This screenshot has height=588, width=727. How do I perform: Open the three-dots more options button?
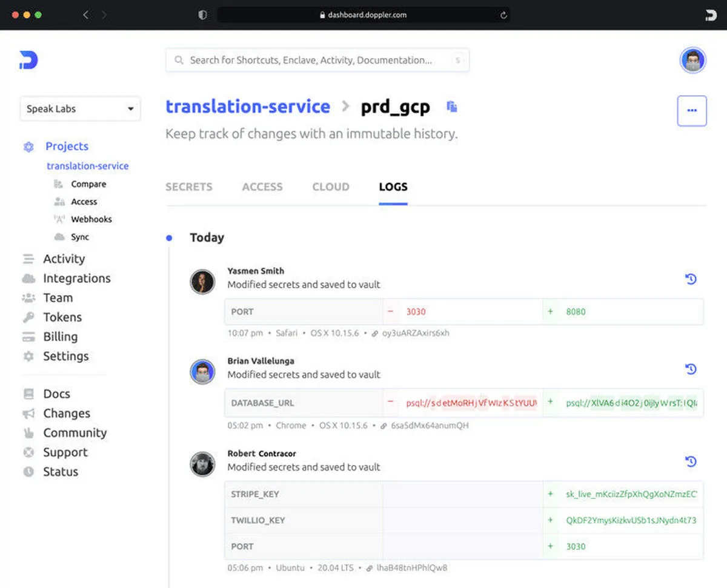click(x=692, y=111)
